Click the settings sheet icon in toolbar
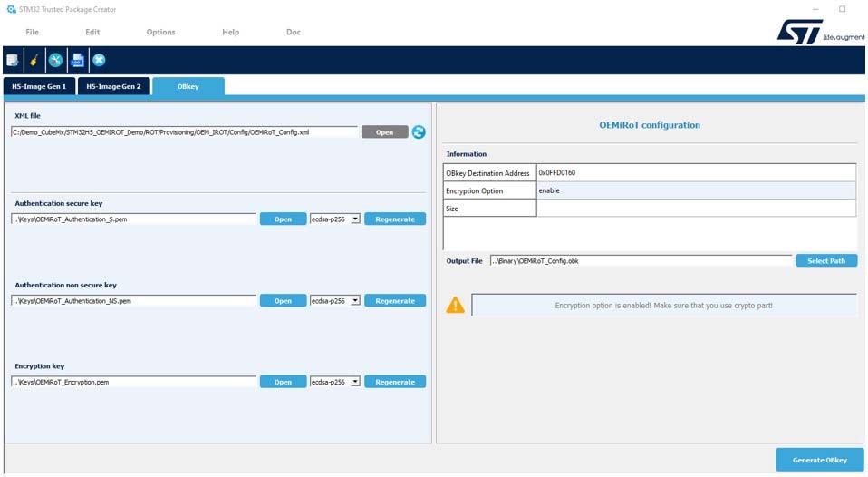The image size is (868, 477). (x=12, y=60)
